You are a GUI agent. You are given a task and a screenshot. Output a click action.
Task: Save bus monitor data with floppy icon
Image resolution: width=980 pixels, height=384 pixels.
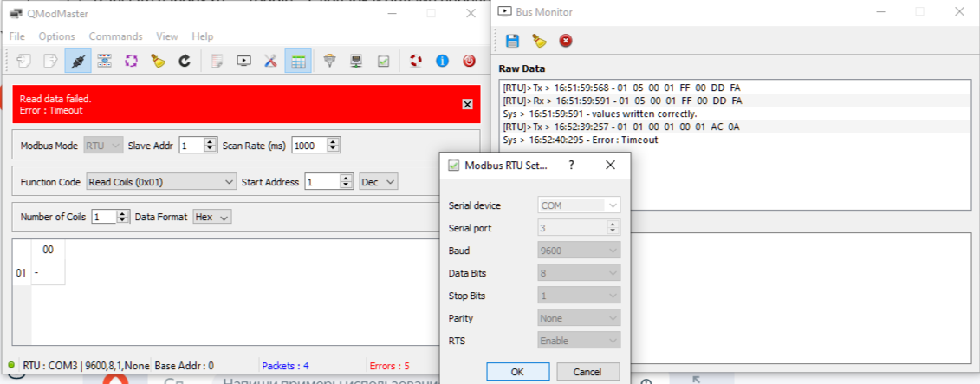[x=512, y=41]
